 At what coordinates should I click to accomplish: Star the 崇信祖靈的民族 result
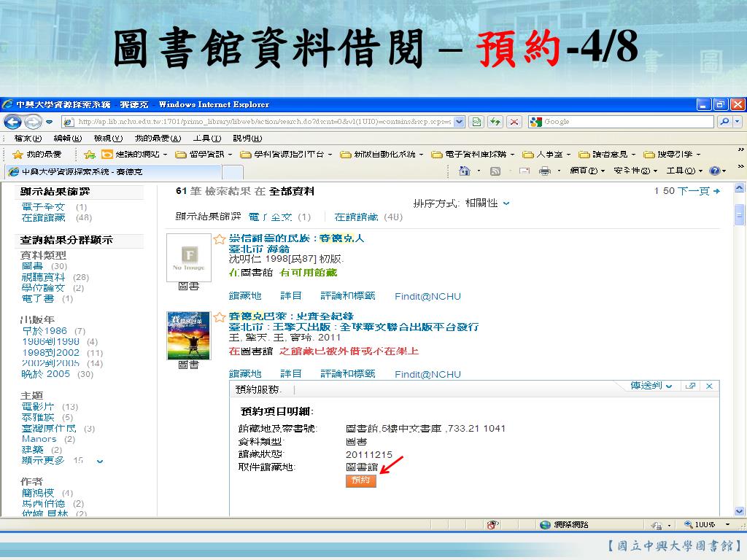point(219,239)
